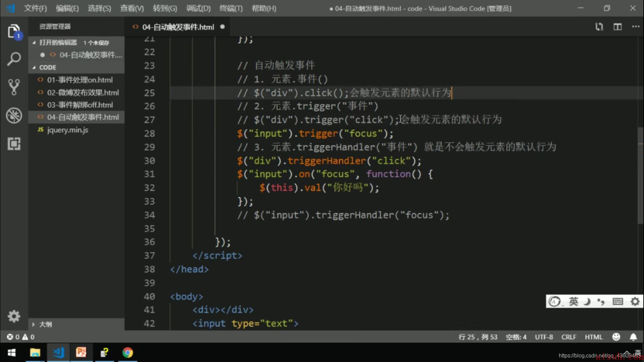The width and height of the screenshot is (644, 362).
Task: Click the 资源管理器 panel title
Action: [x=55, y=26]
